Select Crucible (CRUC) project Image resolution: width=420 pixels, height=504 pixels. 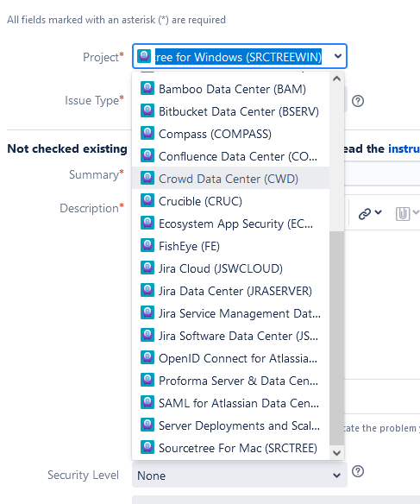(230, 201)
